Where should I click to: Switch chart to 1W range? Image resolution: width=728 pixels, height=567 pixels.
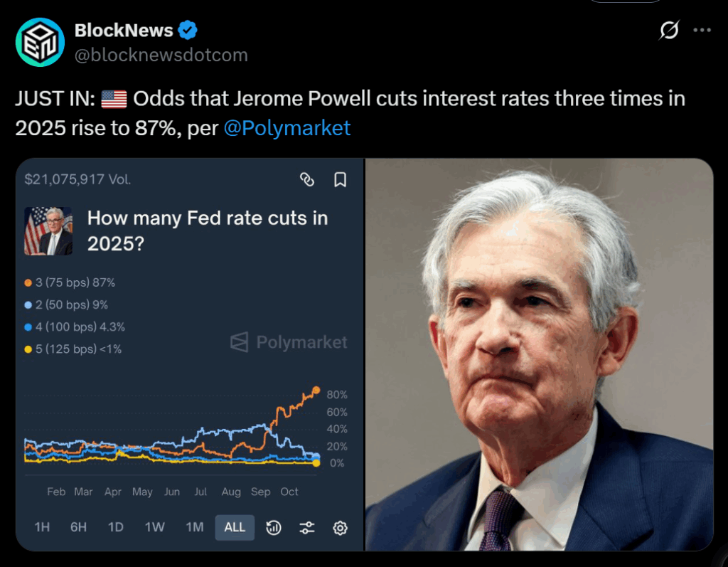click(x=154, y=527)
